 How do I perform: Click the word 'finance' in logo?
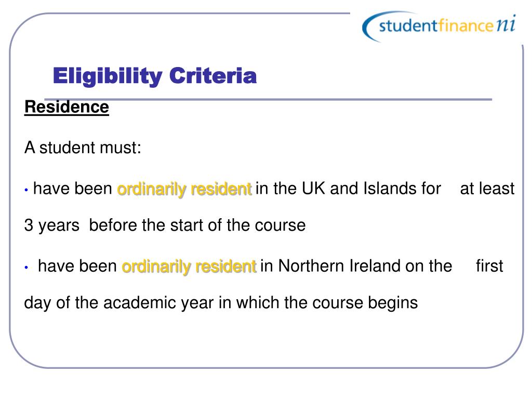(x=465, y=26)
